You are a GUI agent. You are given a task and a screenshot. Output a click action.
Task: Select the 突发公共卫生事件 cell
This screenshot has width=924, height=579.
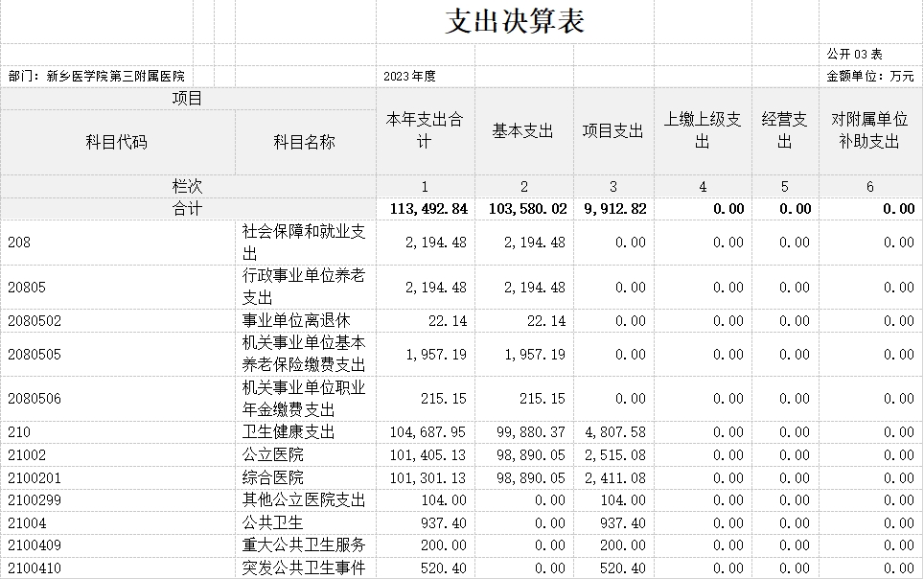click(x=304, y=567)
